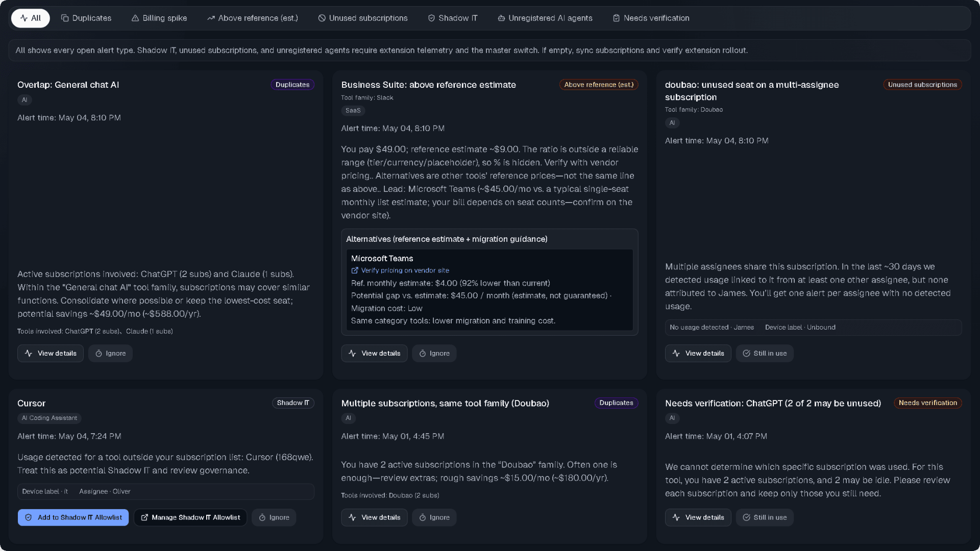Image resolution: width=980 pixels, height=551 pixels.
Task: Ignore the Overlap: General chat AI alert
Action: (x=110, y=354)
